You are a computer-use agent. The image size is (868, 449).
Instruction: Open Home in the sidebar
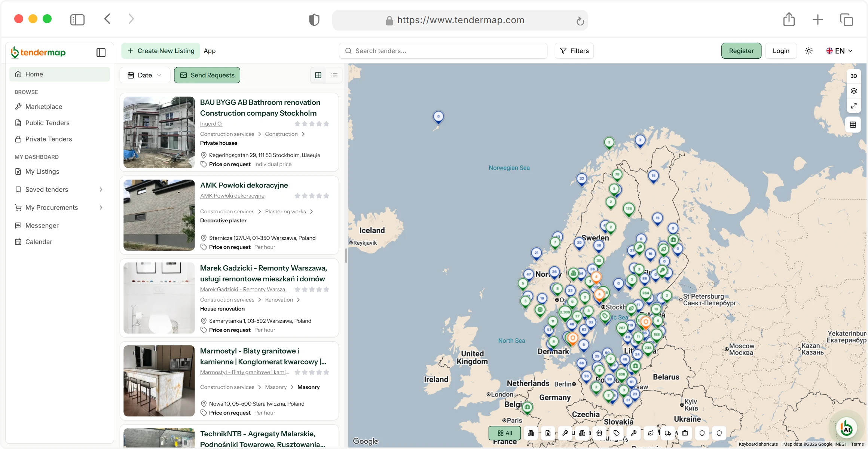(x=59, y=74)
